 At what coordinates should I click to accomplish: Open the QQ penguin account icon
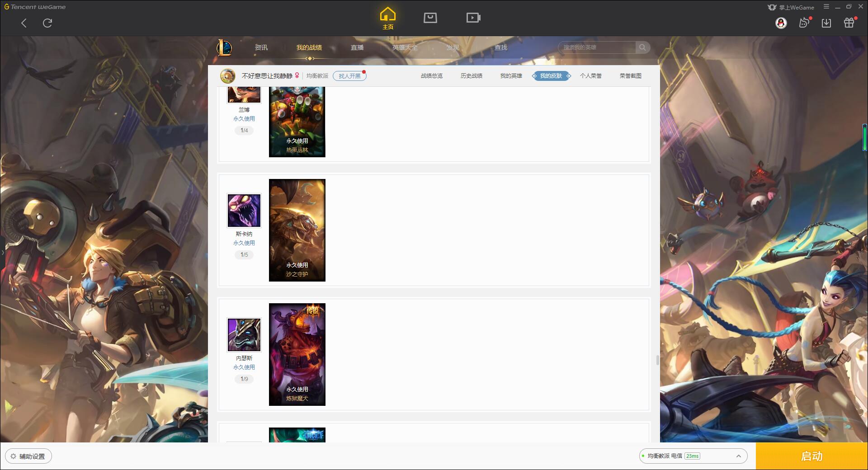[781, 23]
